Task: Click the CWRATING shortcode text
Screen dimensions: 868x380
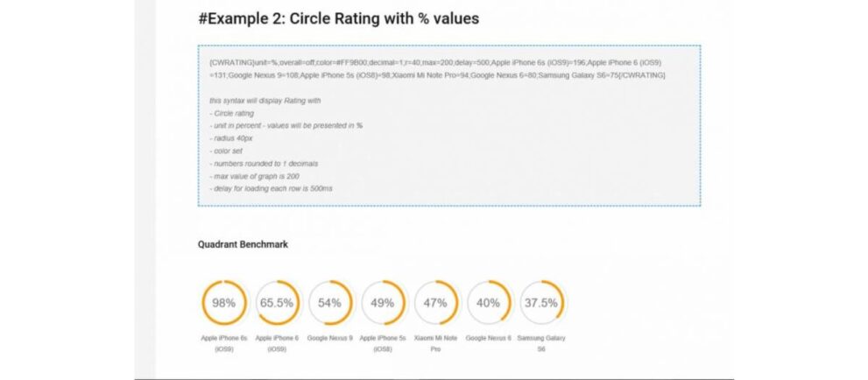Action: tap(437, 68)
